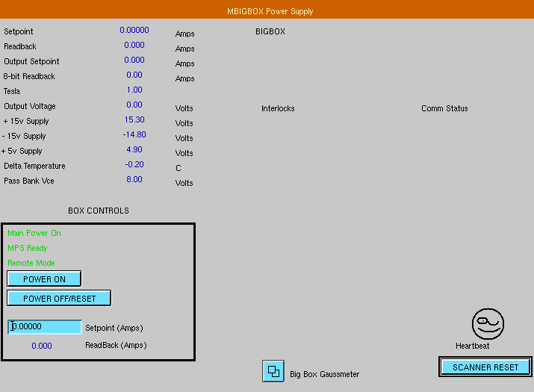Click the SCANNER RESET button
The height and width of the screenshot is (392, 534).
tap(485, 367)
